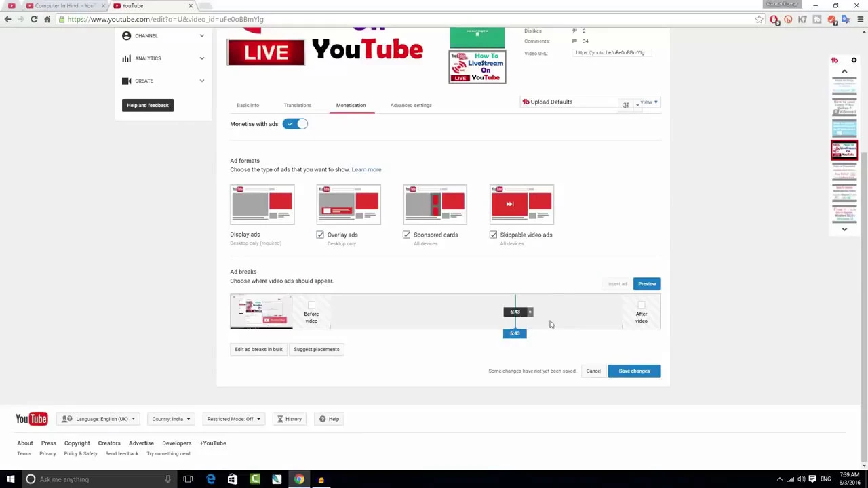This screenshot has height=488, width=868.
Task: Launch Microsoft Edge from taskbar
Action: 211,479
